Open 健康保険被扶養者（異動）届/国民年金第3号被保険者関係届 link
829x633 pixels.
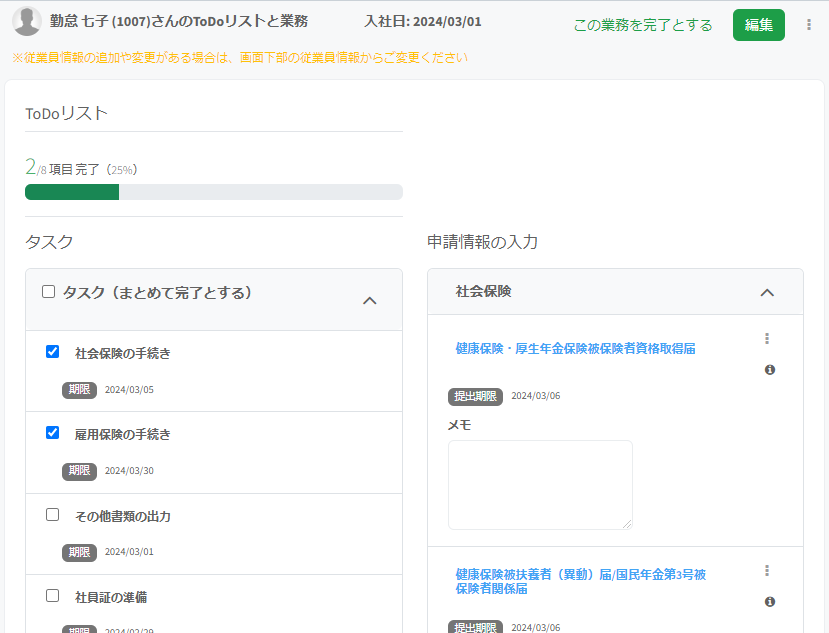pyautogui.click(x=581, y=582)
